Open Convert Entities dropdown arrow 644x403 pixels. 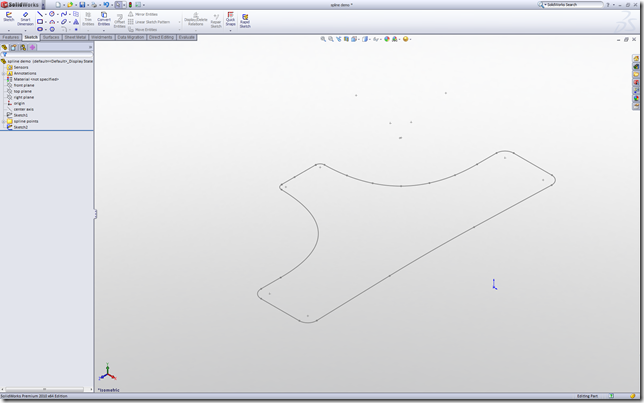tap(104, 30)
